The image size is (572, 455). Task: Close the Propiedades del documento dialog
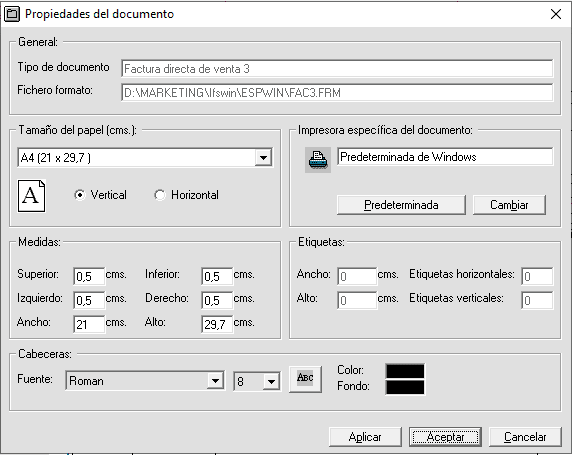pos(556,14)
